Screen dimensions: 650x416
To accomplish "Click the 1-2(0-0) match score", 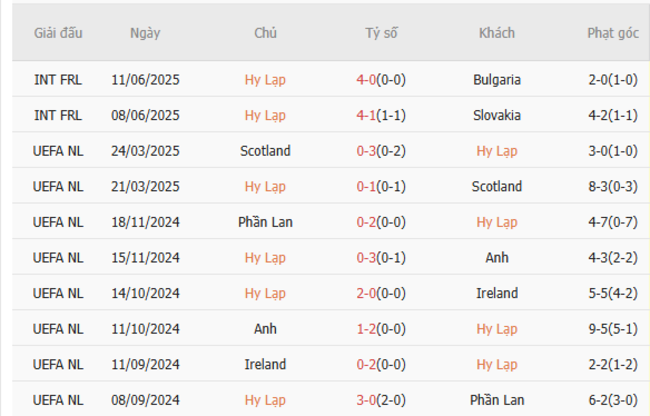I will click(380, 328).
